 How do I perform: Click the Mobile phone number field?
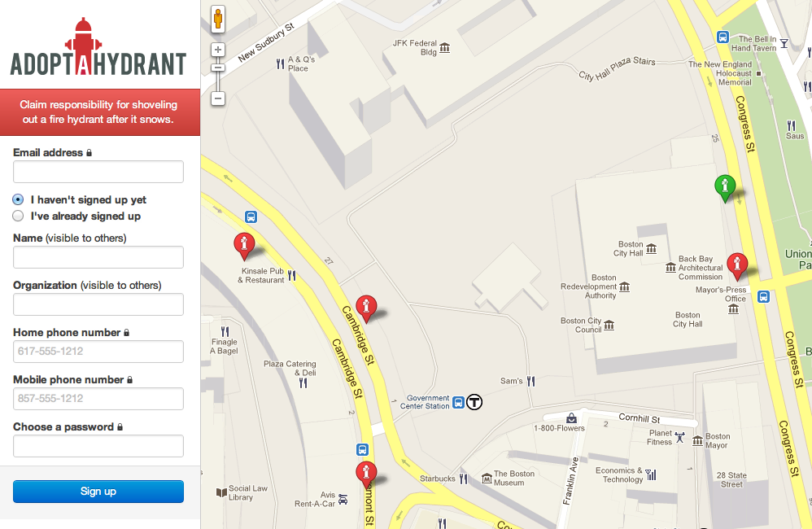(x=98, y=399)
